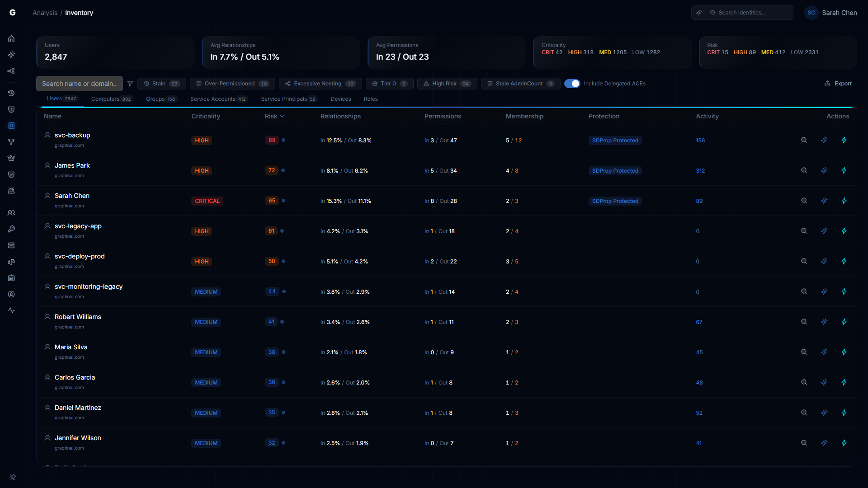868x488 pixels.
Task: Toggle Include Delegated ACEs switch
Action: tap(572, 84)
